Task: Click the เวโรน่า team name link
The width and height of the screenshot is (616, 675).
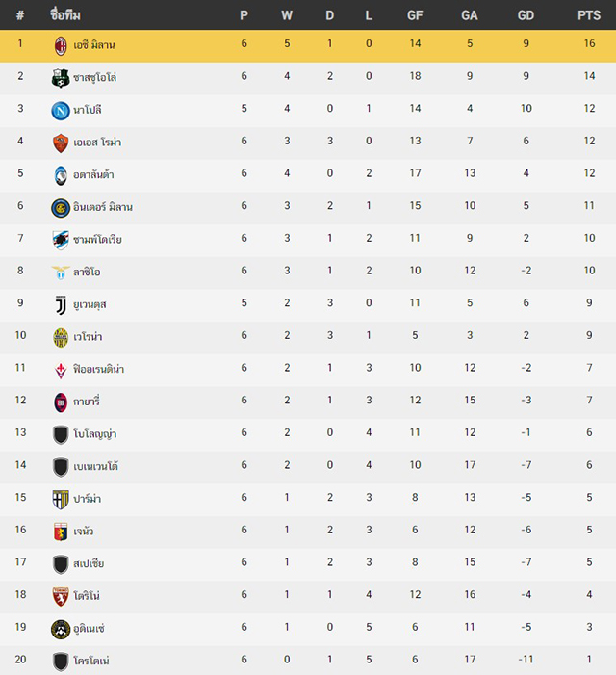Action: (88, 337)
